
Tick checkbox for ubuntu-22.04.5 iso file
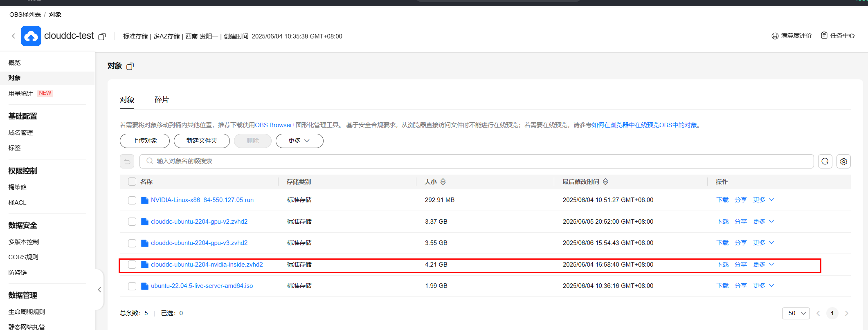pyautogui.click(x=132, y=286)
